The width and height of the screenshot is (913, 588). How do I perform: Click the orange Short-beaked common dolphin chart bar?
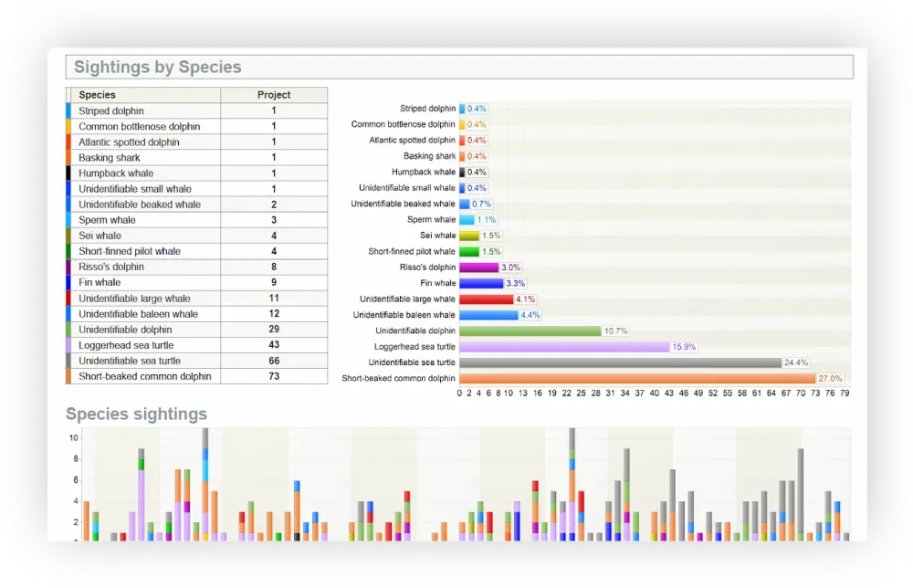click(x=637, y=378)
